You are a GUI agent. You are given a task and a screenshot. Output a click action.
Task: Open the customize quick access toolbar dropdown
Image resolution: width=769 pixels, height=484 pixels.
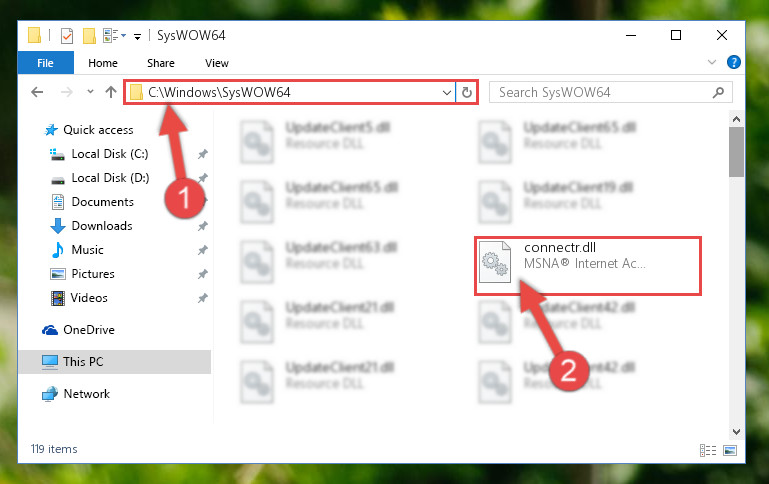click(x=138, y=36)
